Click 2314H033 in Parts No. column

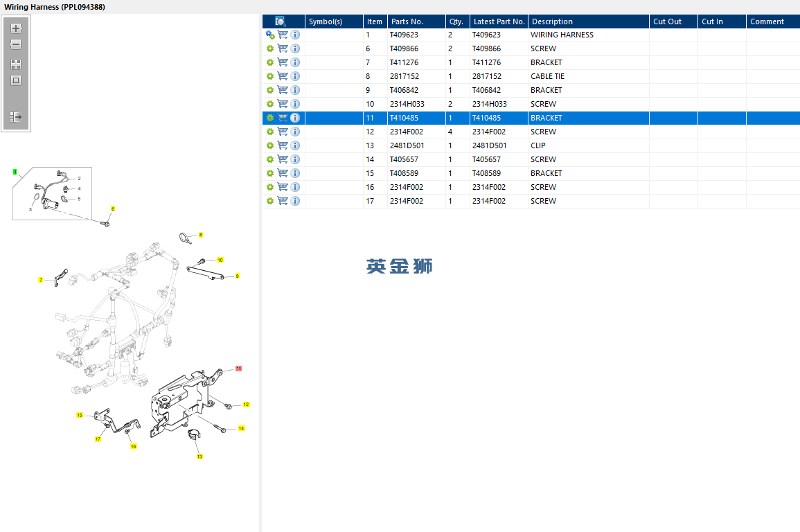pos(407,103)
